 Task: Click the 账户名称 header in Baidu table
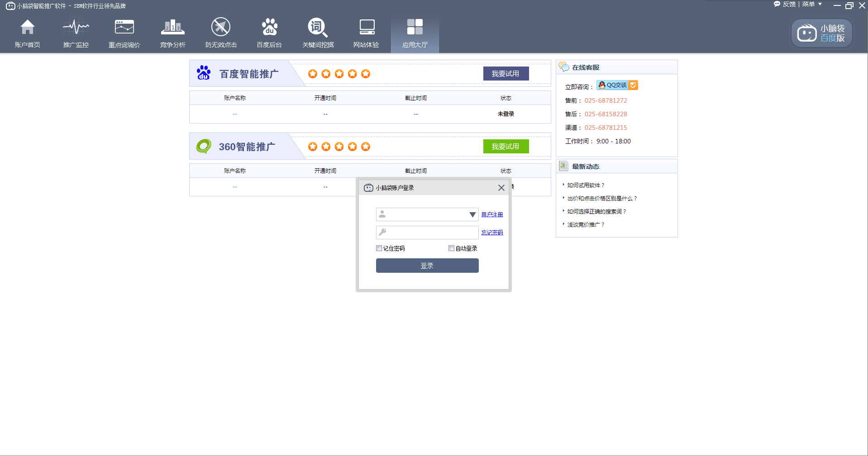tap(235, 98)
